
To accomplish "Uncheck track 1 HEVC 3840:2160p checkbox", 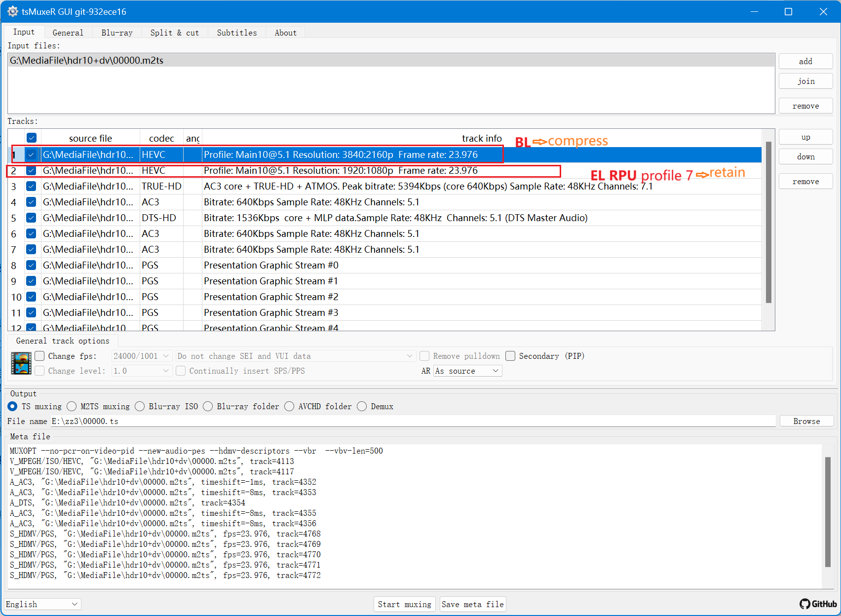I will pyautogui.click(x=32, y=154).
